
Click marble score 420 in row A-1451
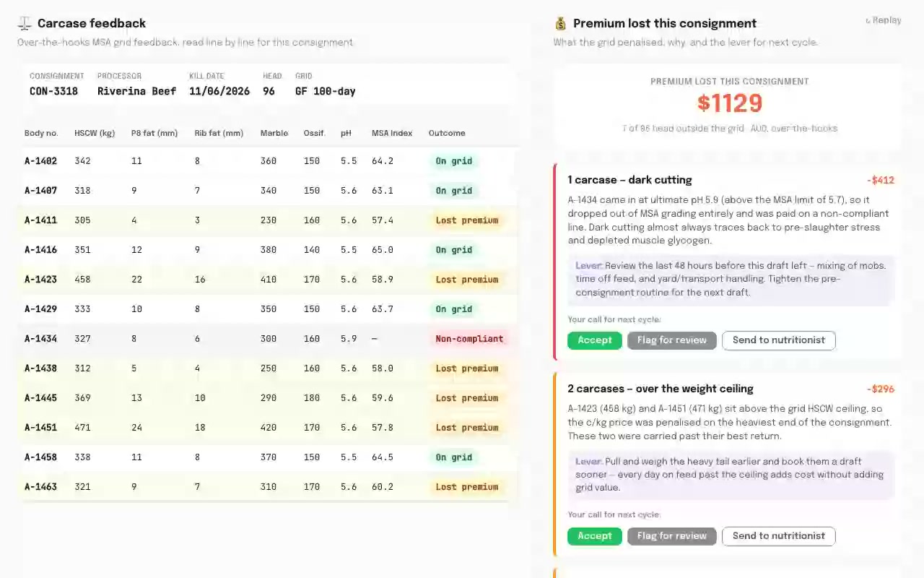(269, 428)
